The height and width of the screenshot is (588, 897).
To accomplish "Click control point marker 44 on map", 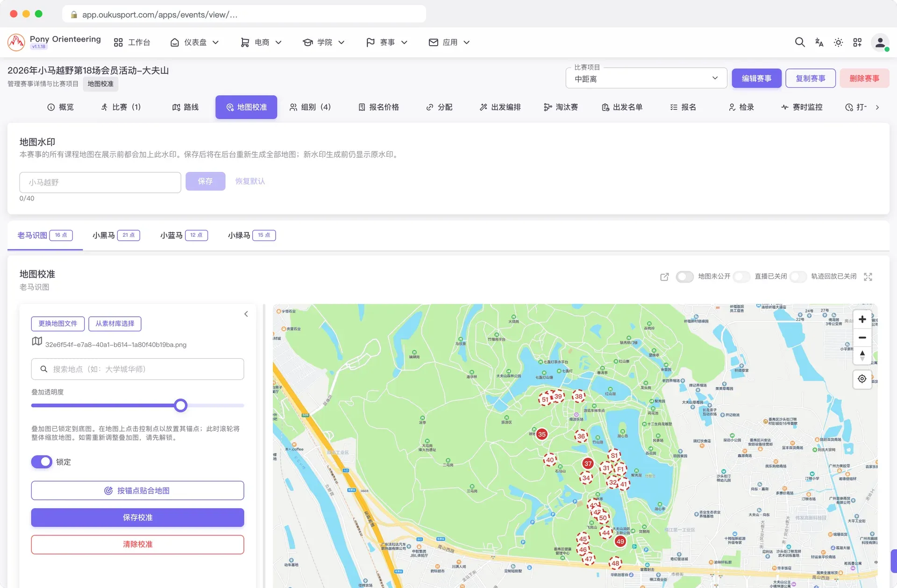I will pyautogui.click(x=606, y=533).
